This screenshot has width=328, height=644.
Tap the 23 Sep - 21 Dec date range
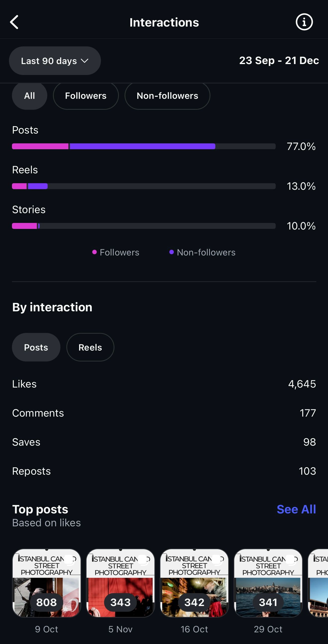279,61
